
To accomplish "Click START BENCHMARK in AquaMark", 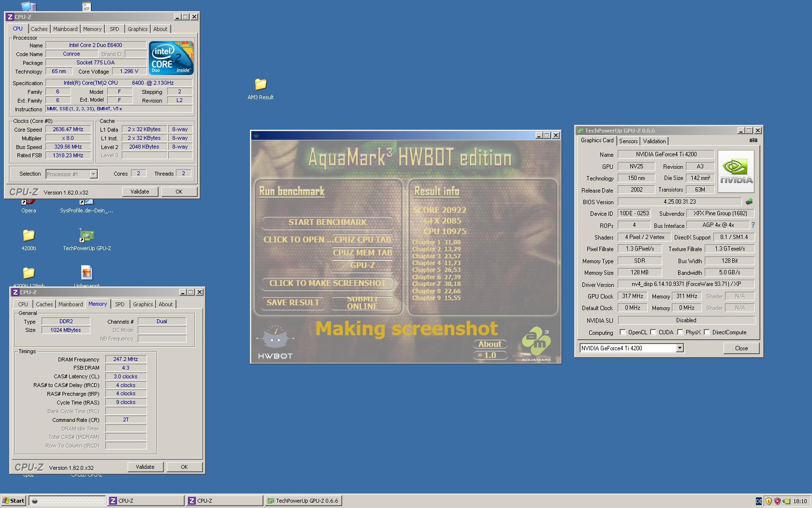I will 328,222.
